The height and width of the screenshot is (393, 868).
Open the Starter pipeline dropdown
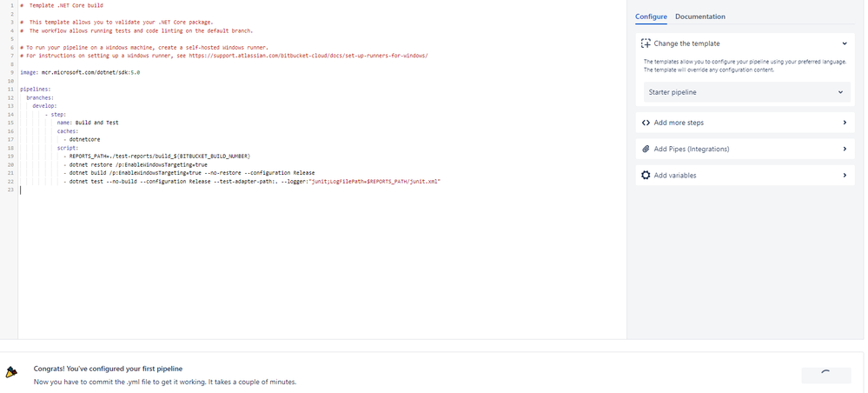point(746,92)
